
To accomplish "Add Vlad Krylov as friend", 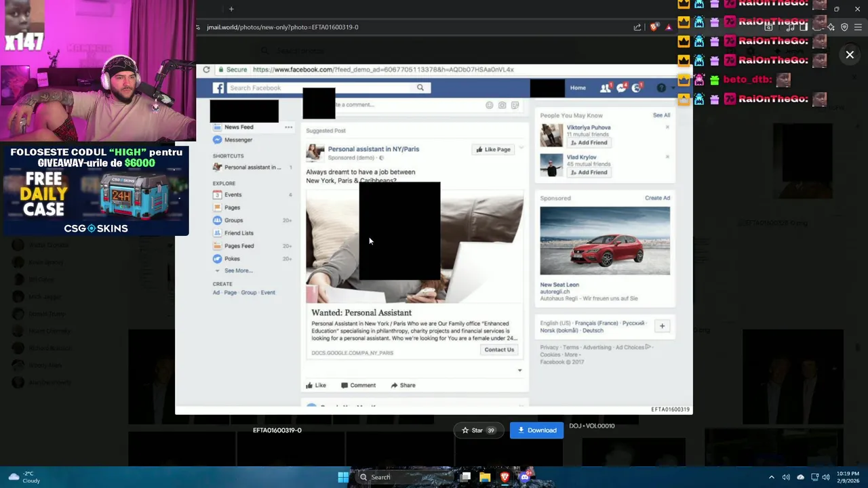I will (589, 173).
